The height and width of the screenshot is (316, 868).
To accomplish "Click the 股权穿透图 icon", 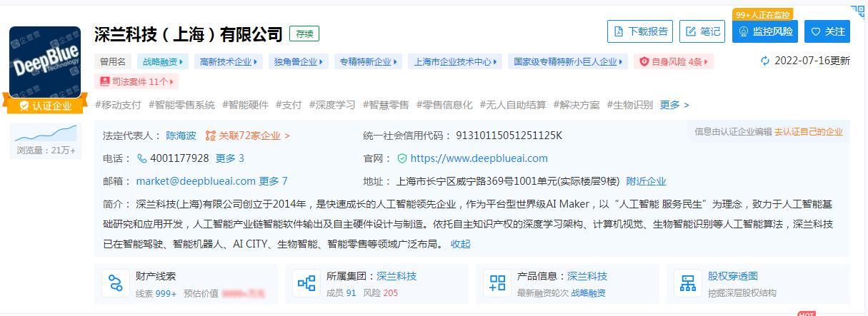I will 688,283.
